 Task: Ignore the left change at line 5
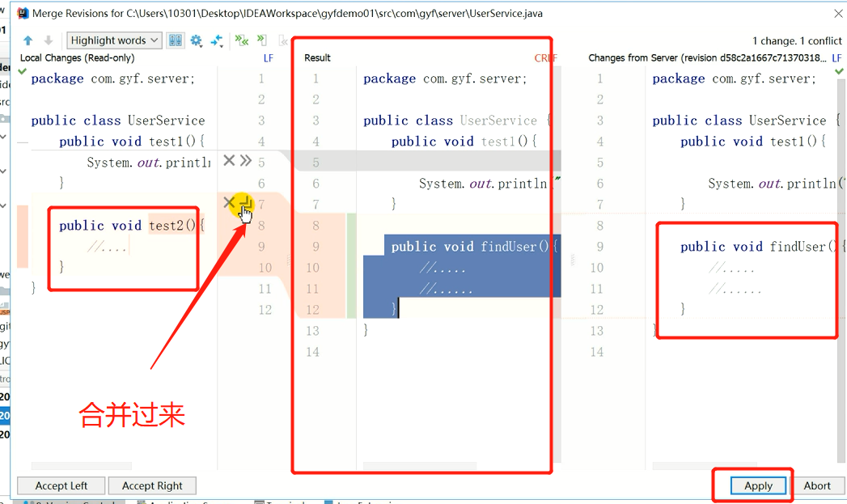pyautogui.click(x=229, y=160)
